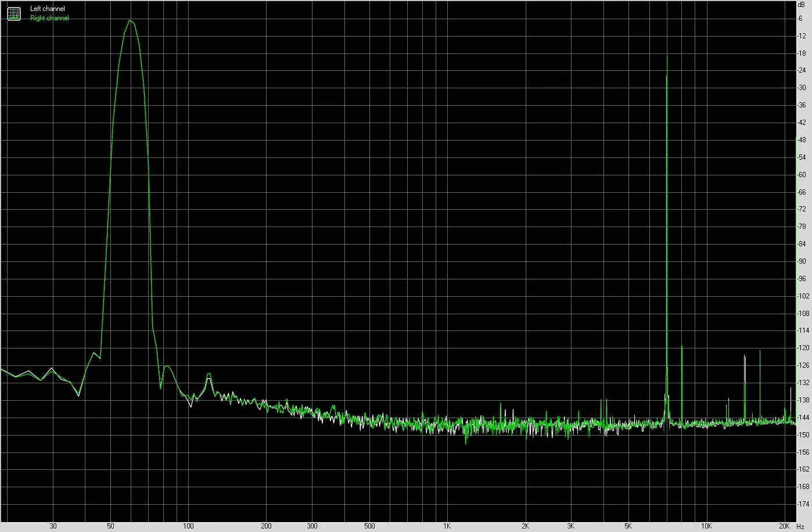Click the "-24" dB scale label
The height and width of the screenshot is (532, 812).
[802, 70]
